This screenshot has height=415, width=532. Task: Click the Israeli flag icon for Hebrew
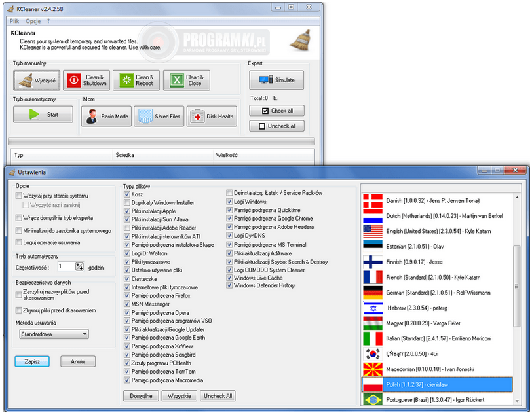(373, 308)
